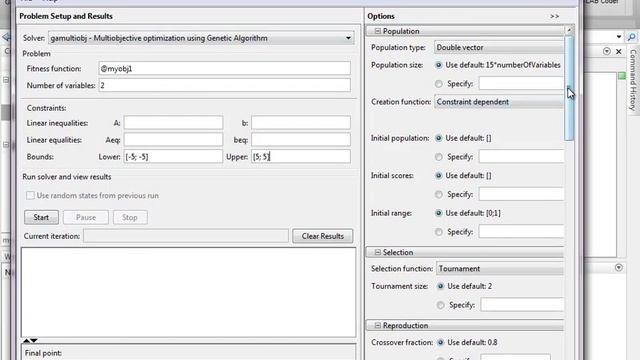Open the Creation function dropdown

tap(499, 102)
